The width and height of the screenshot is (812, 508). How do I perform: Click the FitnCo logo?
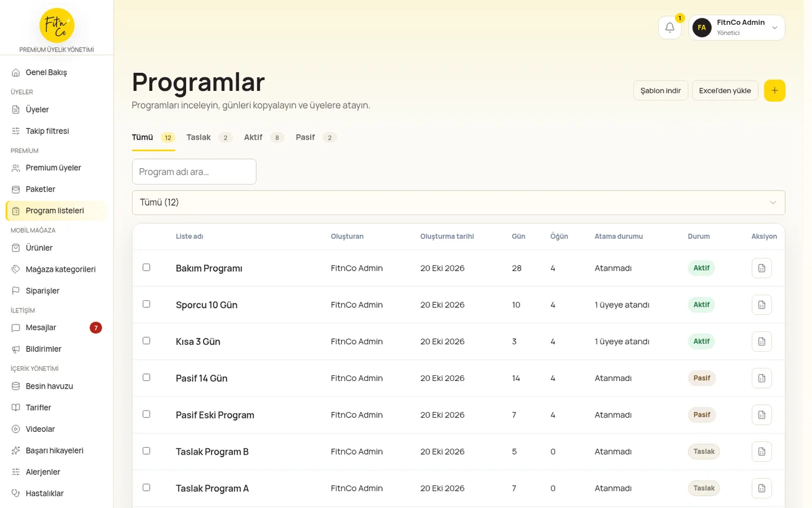pyautogui.click(x=56, y=25)
